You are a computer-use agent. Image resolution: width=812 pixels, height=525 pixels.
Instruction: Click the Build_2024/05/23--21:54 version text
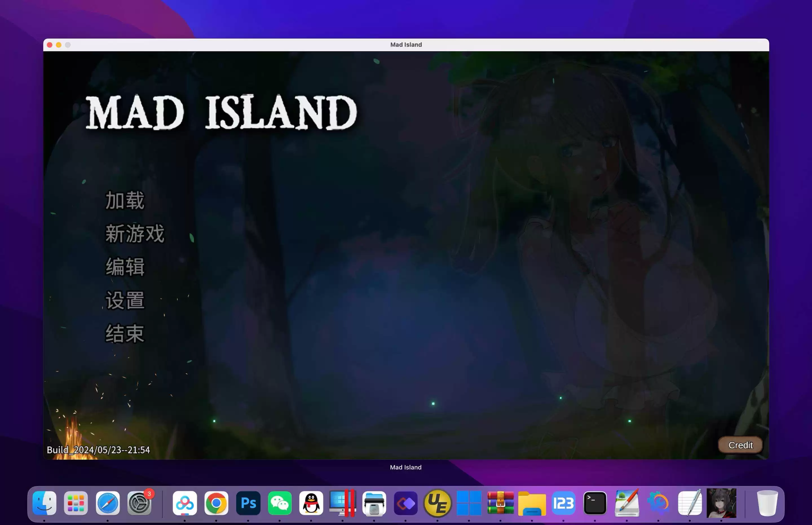[98, 450]
